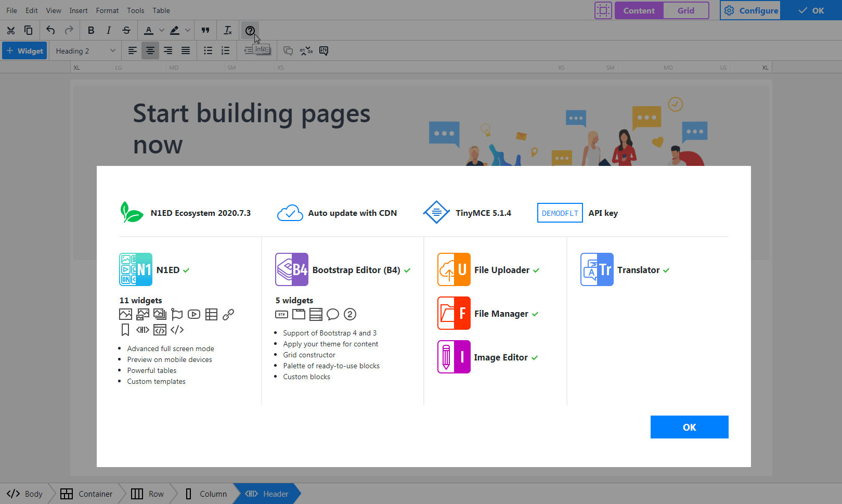842x504 pixels.
Task: Click "Start building pages now" heading
Action: click(252, 128)
